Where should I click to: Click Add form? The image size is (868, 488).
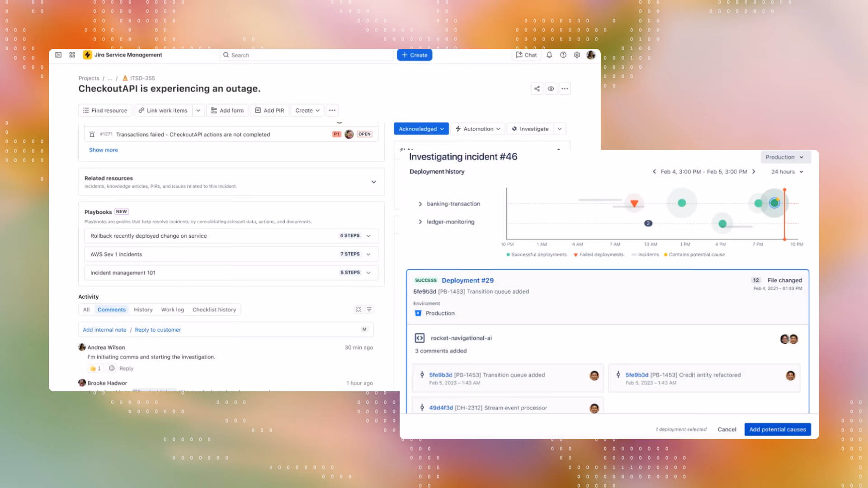[x=227, y=110]
